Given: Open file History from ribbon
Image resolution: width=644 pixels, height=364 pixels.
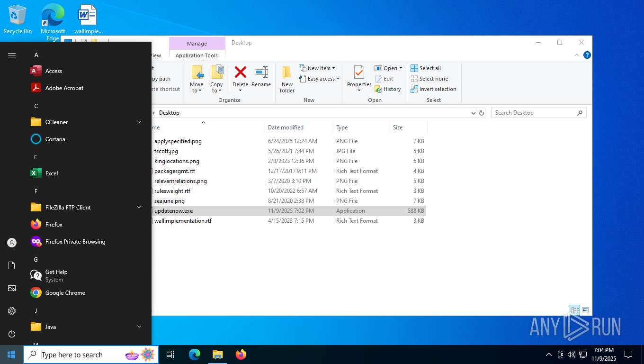Looking at the screenshot, I should tap(388, 89).
